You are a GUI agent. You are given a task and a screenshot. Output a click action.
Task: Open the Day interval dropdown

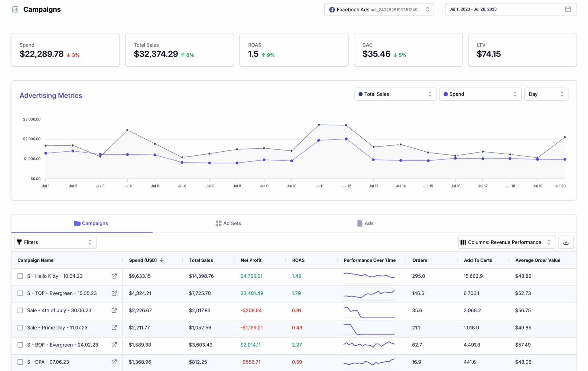coord(546,94)
